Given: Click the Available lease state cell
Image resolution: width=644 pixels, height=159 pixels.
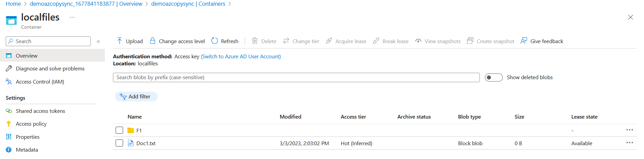Looking at the screenshot, I should [x=582, y=143].
